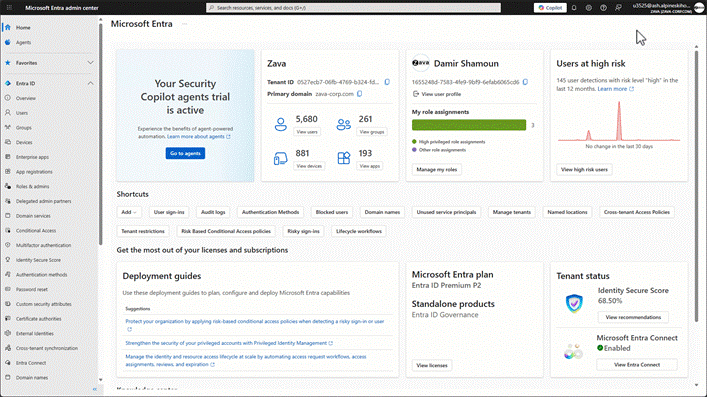Click the search resources input field
The height and width of the screenshot is (397, 707).
pyautogui.click(x=354, y=8)
